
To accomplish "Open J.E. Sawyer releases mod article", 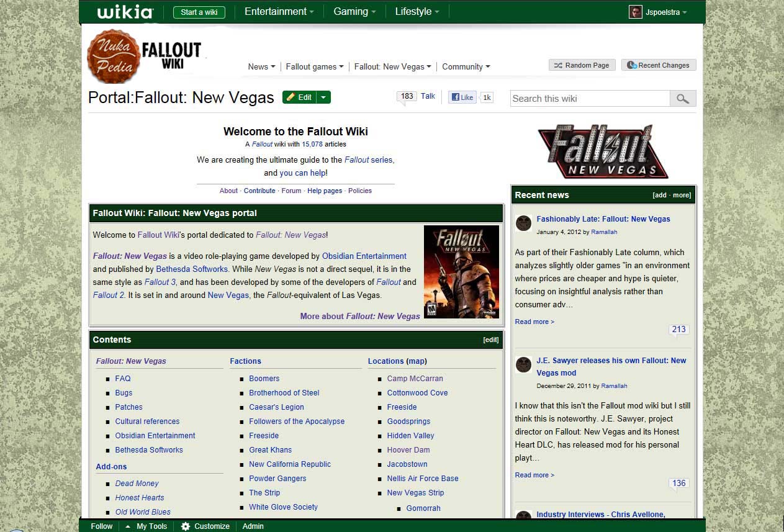I will click(x=611, y=366).
